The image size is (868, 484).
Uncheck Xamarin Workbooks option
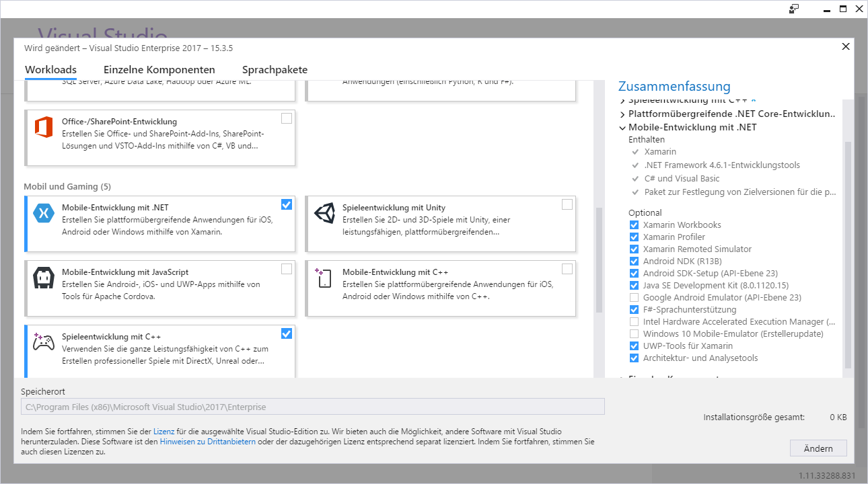(634, 225)
